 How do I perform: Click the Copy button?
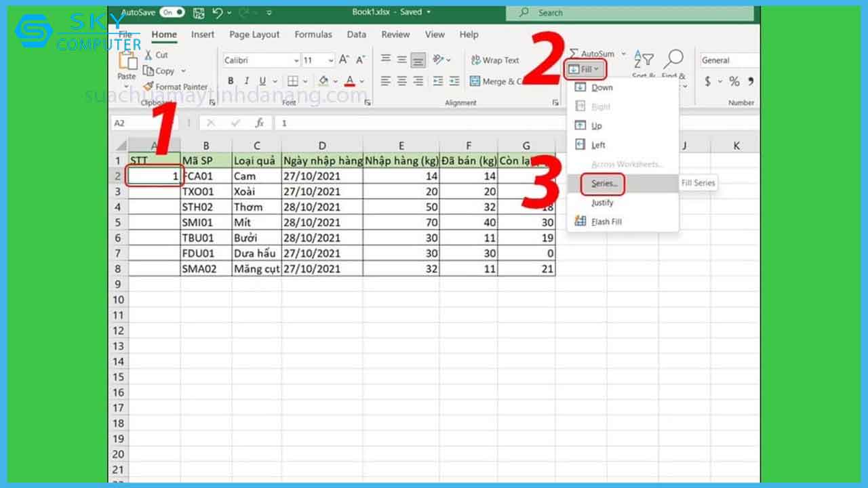pyautogui.click(x=159, y=70)
